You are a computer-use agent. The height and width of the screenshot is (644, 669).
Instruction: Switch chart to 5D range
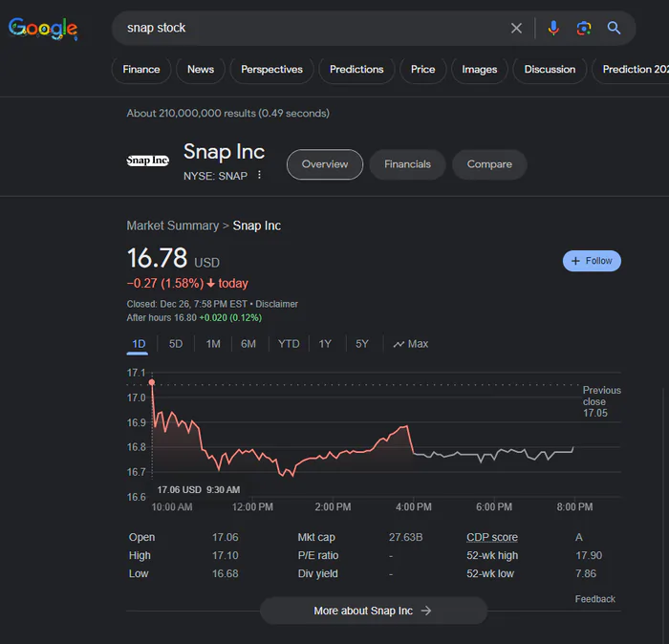(x=175, y=344)
